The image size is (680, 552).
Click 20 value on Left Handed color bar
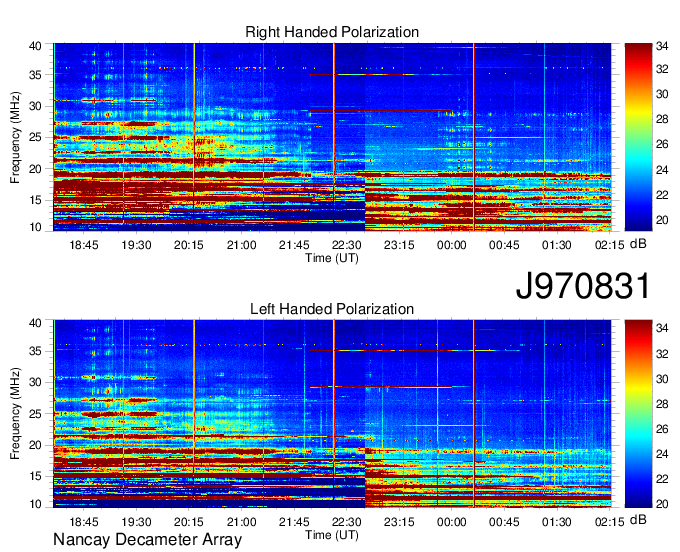pyautogui.click(x=662, y=504)
